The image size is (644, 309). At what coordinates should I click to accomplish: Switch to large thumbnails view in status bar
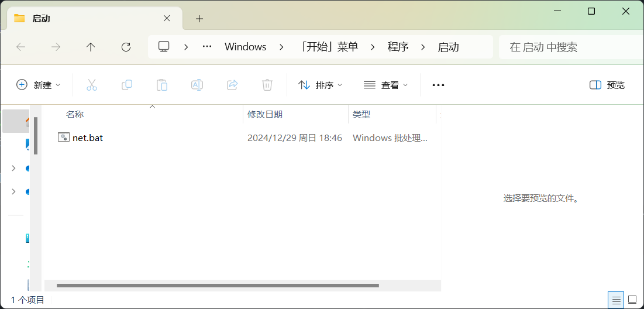633,300
